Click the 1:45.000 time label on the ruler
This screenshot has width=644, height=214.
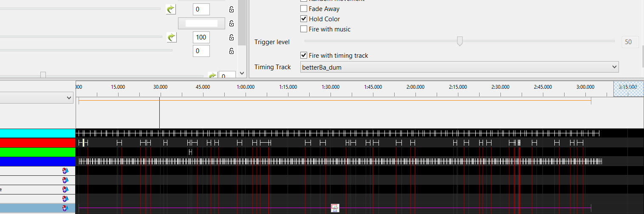tap(373, 87)
